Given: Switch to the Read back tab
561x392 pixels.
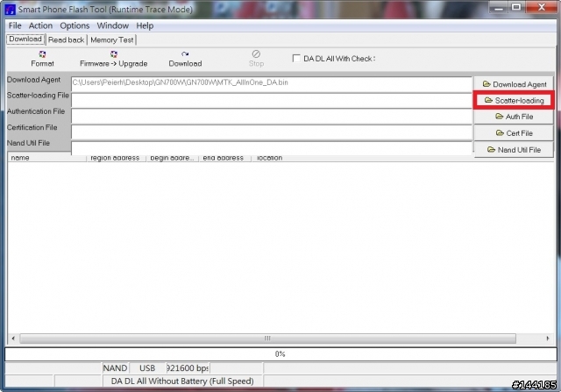Looking at the screenshot, I should [x=67, y=39].
